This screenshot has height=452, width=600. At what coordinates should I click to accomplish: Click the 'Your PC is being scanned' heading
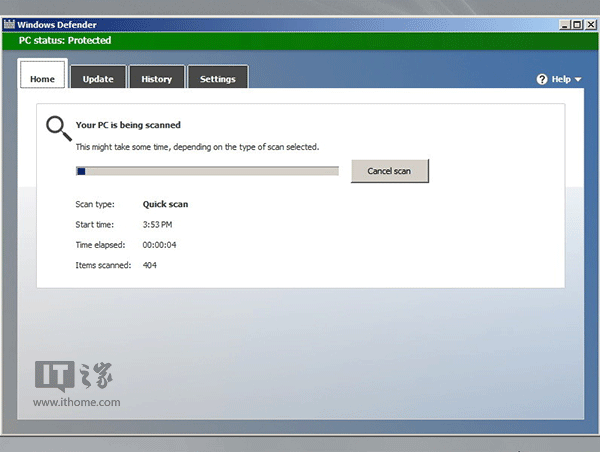[x=128, y=126]
